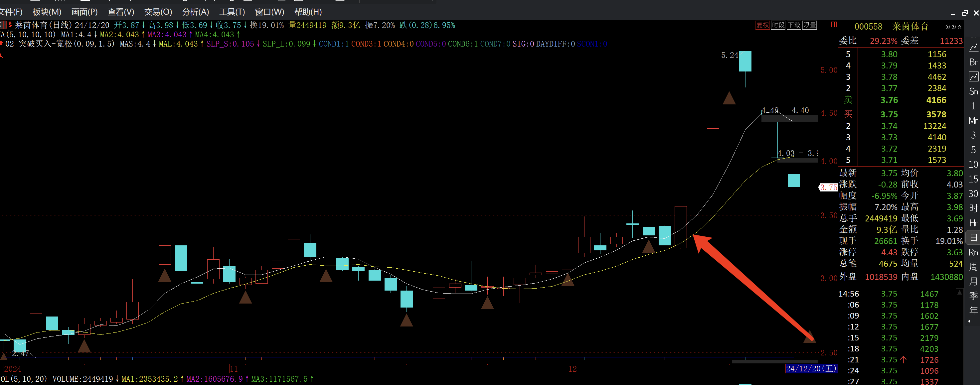Open the 分析(A) menu

(x=195, y=12)
